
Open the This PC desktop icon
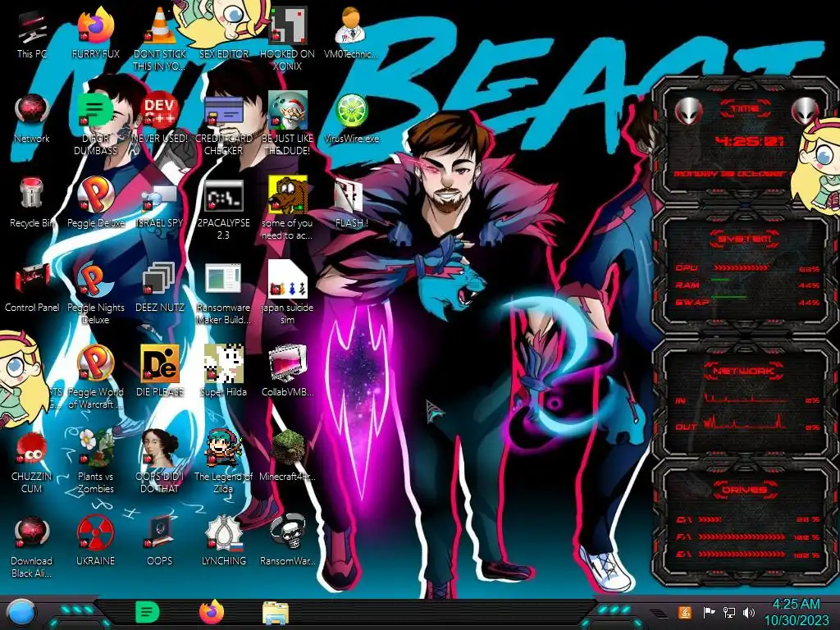pos(32,33)
